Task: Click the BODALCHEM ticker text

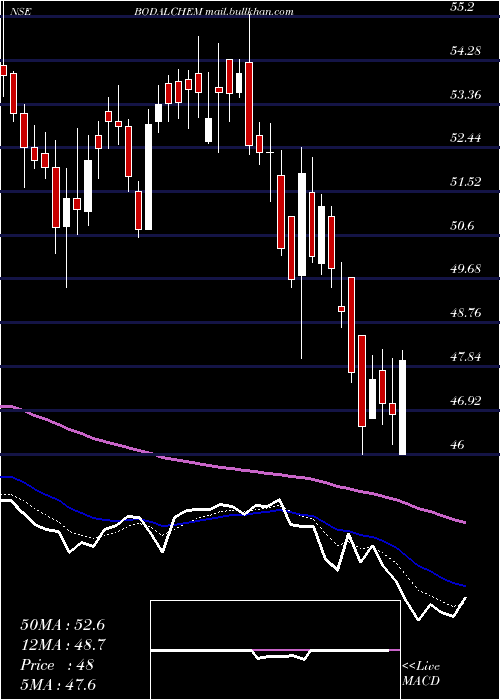Action: (169, 12)
